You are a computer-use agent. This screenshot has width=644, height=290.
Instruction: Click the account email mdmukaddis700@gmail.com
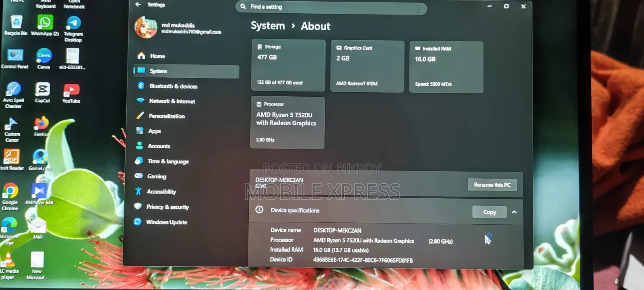tap(191, 32)
